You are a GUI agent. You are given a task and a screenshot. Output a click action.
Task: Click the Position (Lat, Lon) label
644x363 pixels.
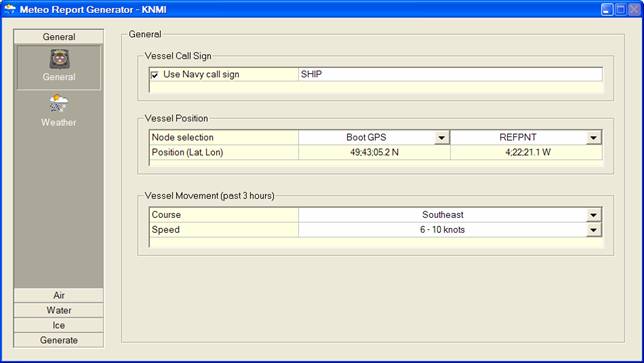[187, 152]
